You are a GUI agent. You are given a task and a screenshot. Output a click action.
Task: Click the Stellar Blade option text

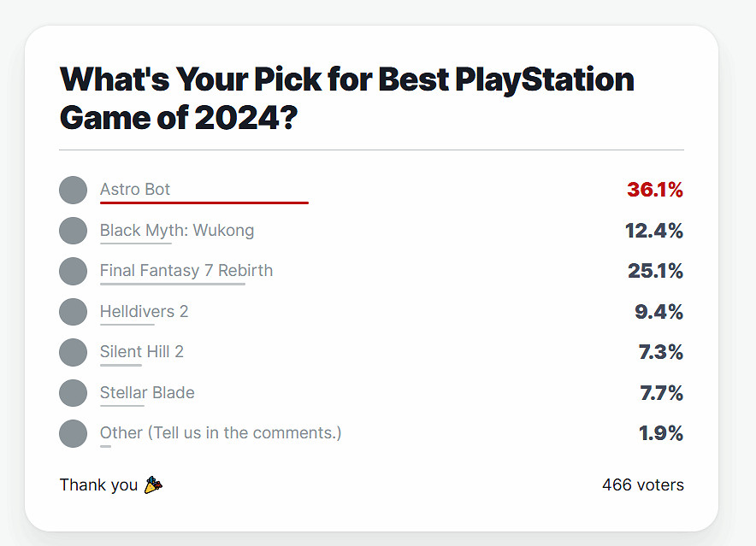(147, 393)
